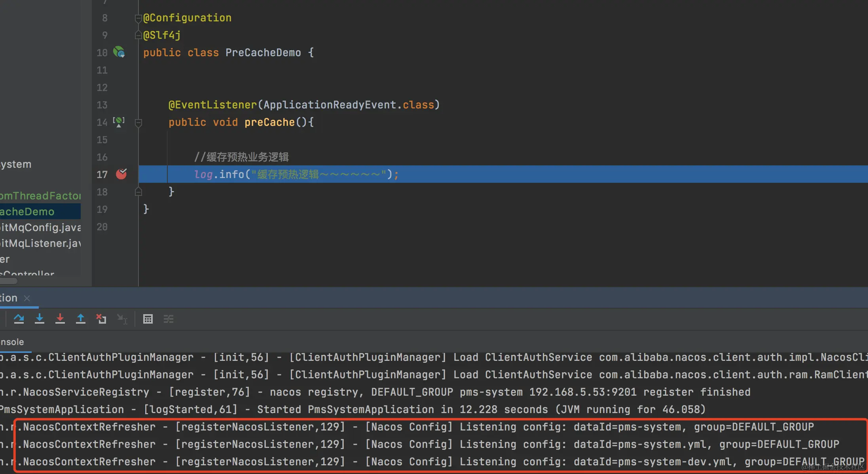Image resolution: width=868 pixels, height=474 pixels.
Task: Click the dataId=pms-system-dev.yml log line
Action: tap(432, 462)
